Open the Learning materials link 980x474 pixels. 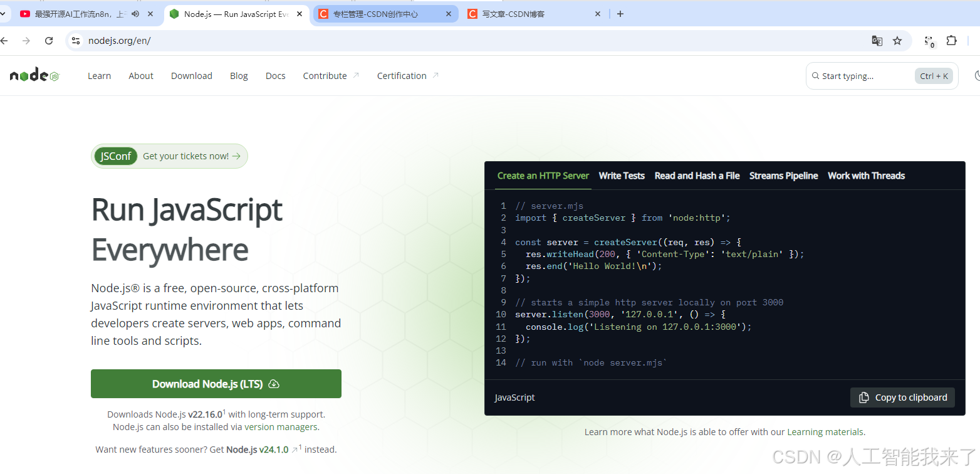(x=826, y=432)
